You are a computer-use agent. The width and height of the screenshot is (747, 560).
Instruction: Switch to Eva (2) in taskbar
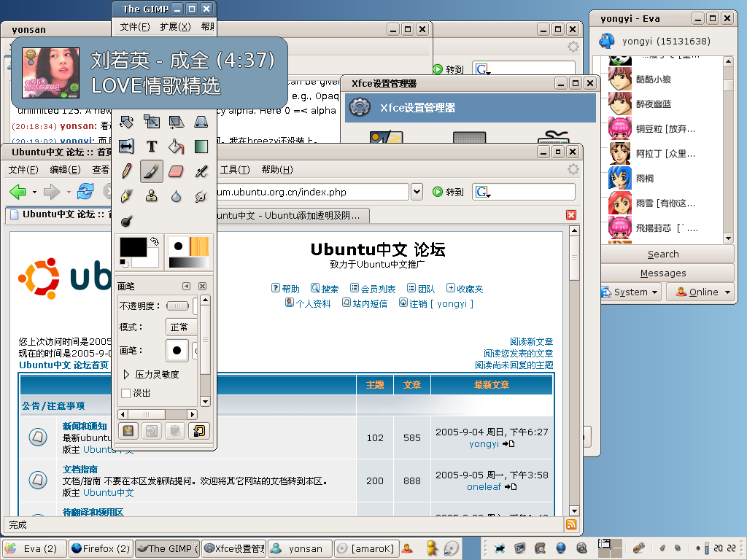(x=34, y=548)
